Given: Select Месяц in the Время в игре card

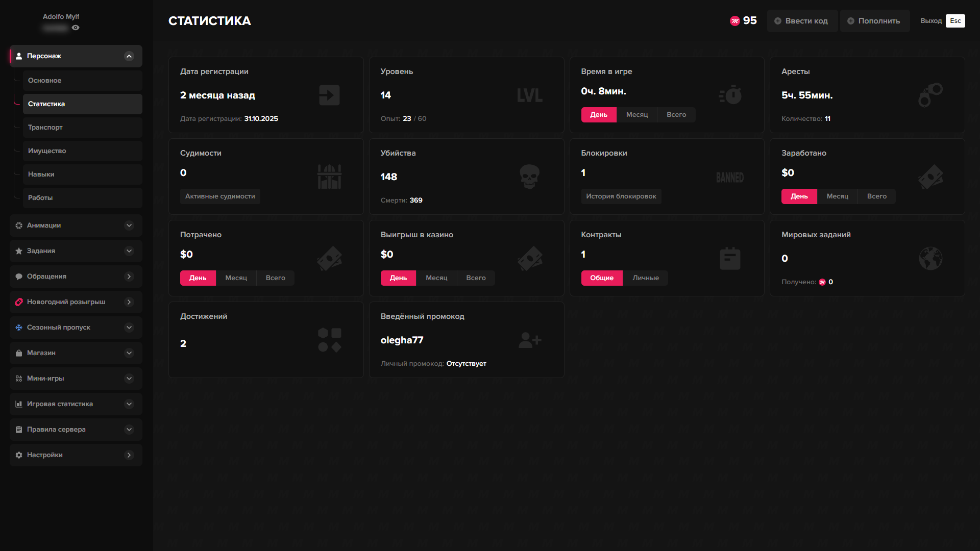Looking at the screenshot, I should point(636,115).
